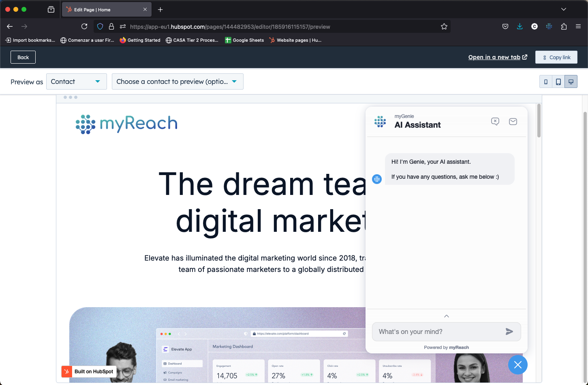Close the chat widget with blue X button

(x=517, y=365)
